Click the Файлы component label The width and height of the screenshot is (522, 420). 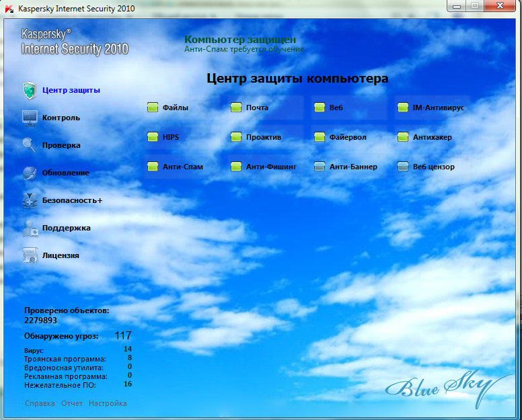click(x=176, y=108)
